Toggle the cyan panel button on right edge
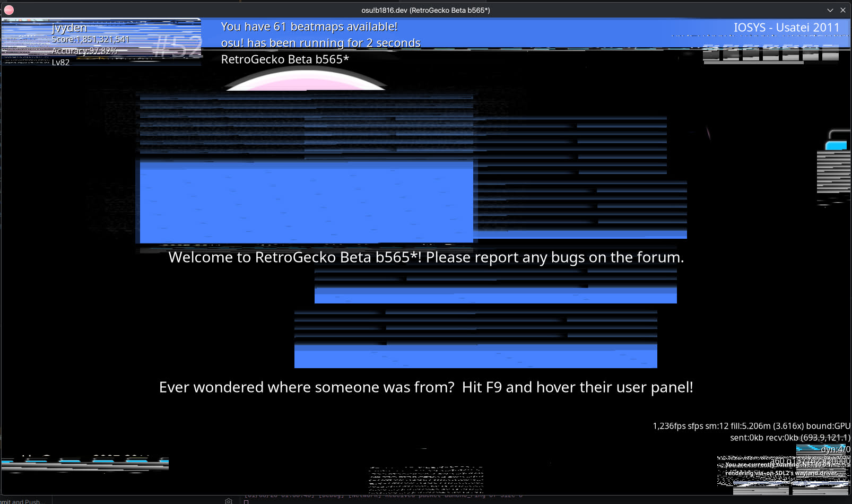Screen dimensions: 852x504 click(836, 145)
